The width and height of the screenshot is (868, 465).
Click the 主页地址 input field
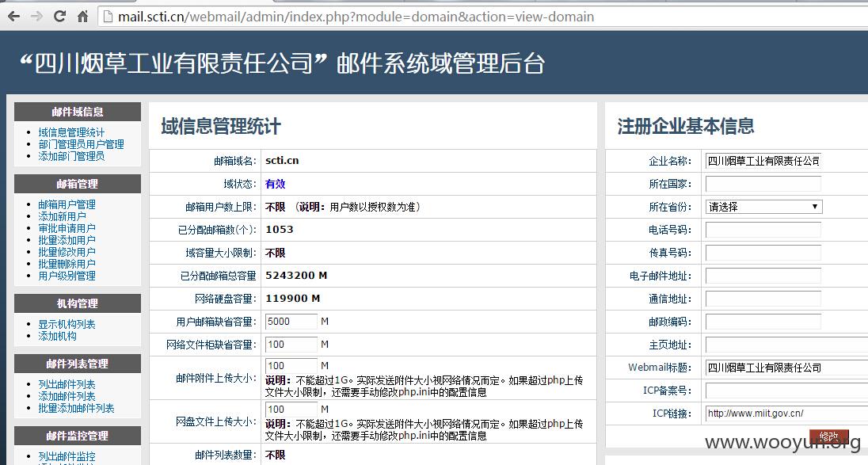tap(786, 345)
